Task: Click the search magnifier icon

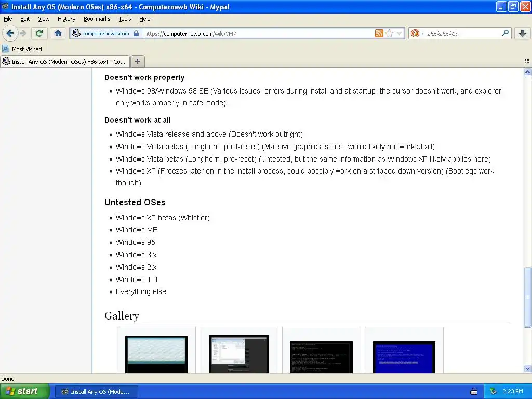Action: point(505,33)
